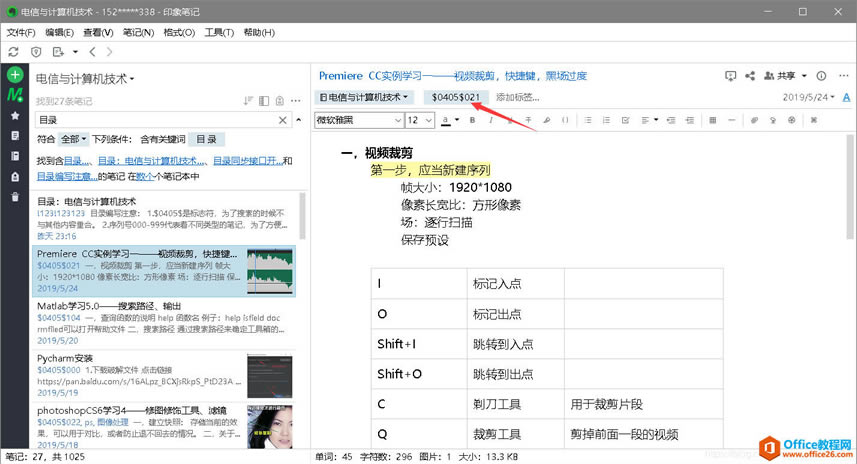857x464 pixels.
Task: Clear the search box with the X
Action: pyautogui.click(x=282, y=120)
